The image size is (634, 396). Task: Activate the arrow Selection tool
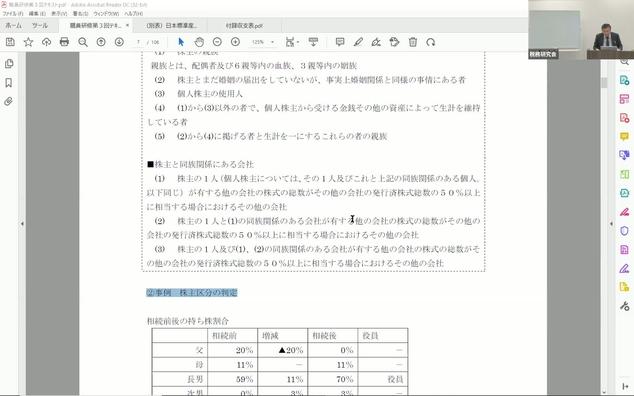click(181, 42)
